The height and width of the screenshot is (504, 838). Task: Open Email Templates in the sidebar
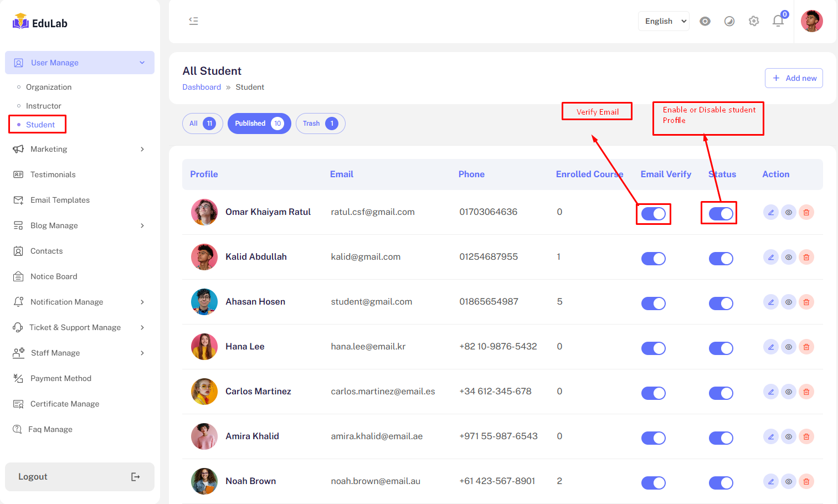[60, 200]
